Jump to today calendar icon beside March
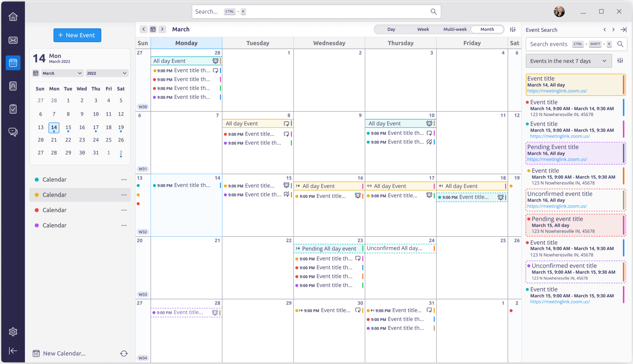The image size is (633, 364). (x=153, y=29)
